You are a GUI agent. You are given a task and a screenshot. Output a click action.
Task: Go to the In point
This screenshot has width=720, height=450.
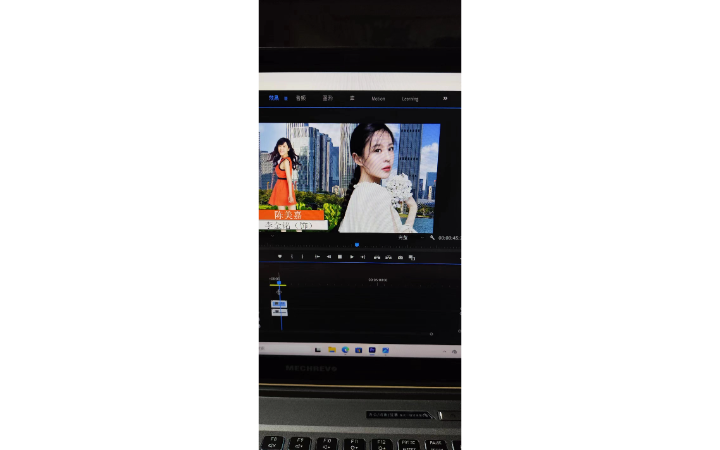pyautogui.click(x=317, y=257)
